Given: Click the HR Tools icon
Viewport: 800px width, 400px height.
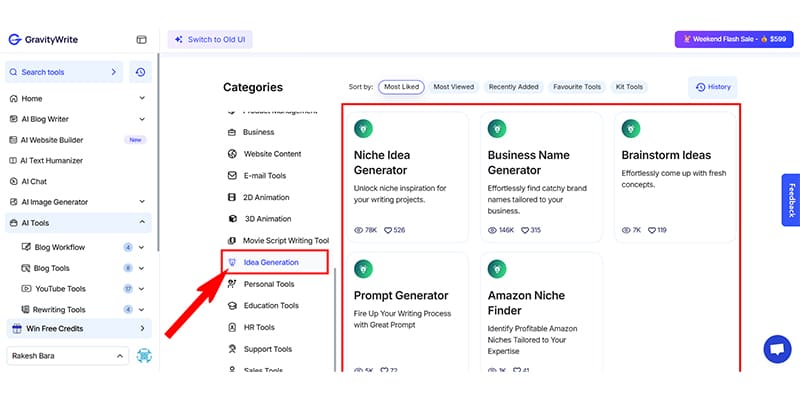Looking at the screenshot, I should [x=232, y=327].
